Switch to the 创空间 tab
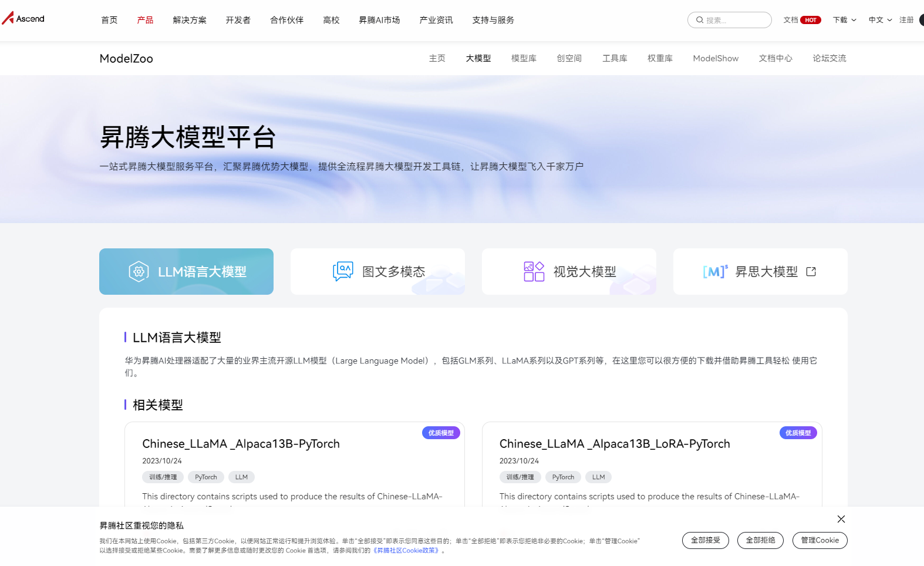Image resolution: width=924 pixels, height=566 pixels. pos(569,58)
